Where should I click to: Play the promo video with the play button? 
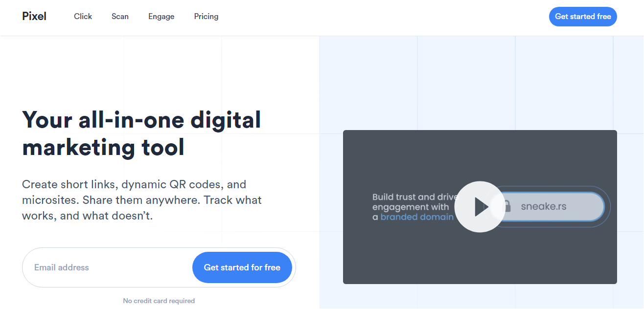pyautogui.click(x=479, y=207)
